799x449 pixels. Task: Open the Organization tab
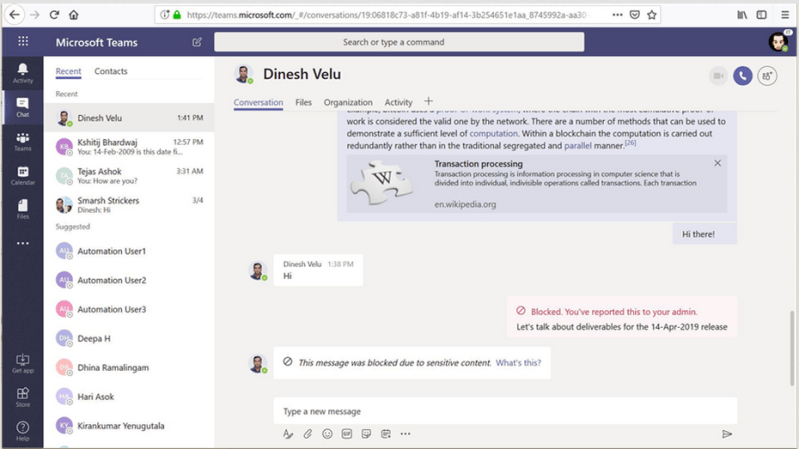[348, 102]
